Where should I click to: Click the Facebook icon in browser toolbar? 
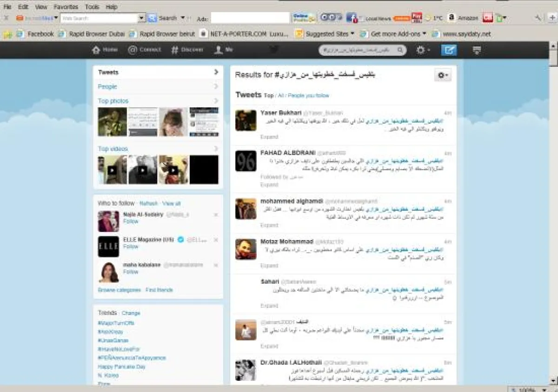pos(351,18)
